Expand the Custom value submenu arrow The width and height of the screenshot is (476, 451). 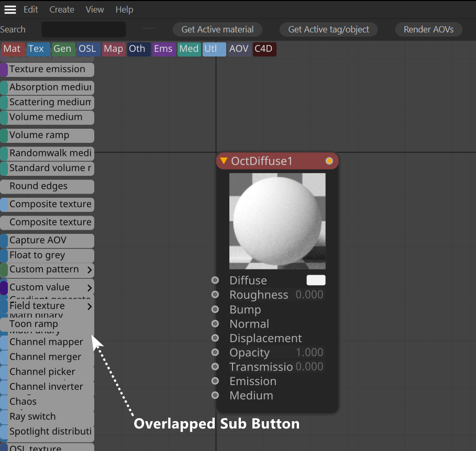point(89,288)
